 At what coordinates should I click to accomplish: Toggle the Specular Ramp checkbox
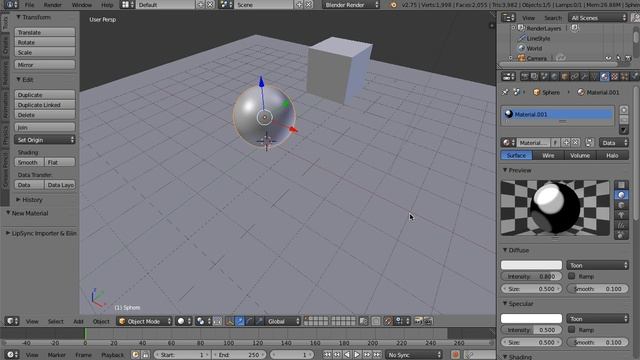click(x=572, y=330)
